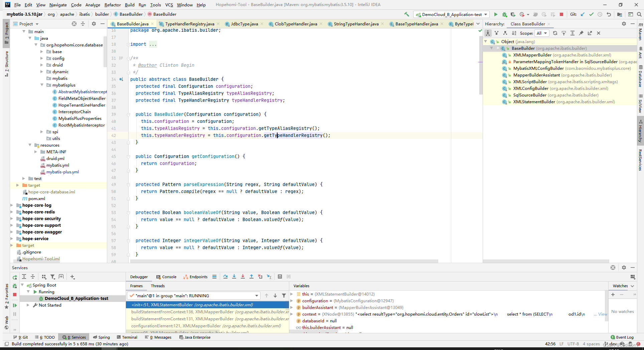
Task: Open the Event Log button
Action: (622, 337)
